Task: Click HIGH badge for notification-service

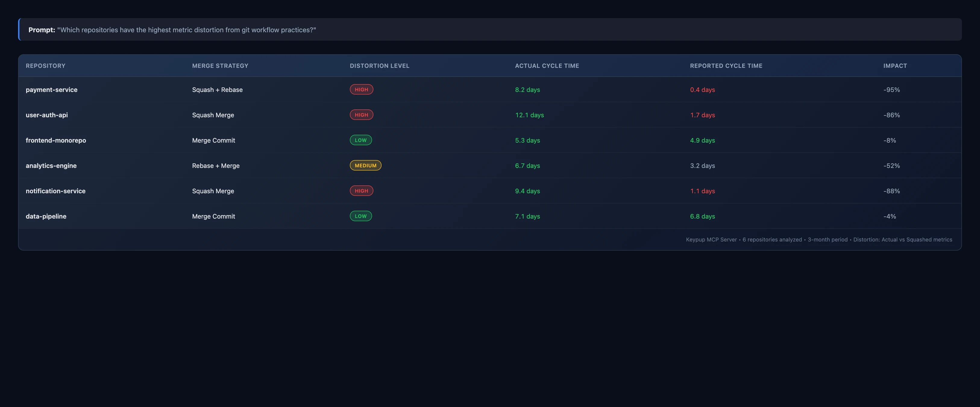Action: click(x=361, y=191)
